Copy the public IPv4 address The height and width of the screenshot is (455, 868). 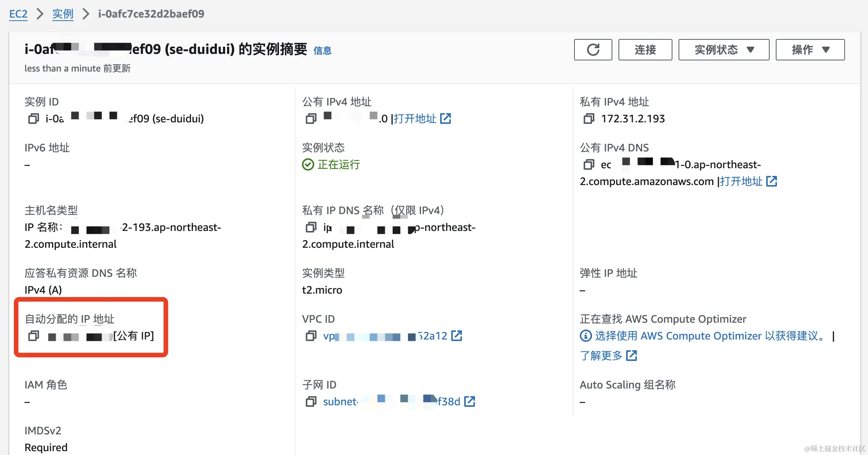pyautogui.click(x=311, y=119)
